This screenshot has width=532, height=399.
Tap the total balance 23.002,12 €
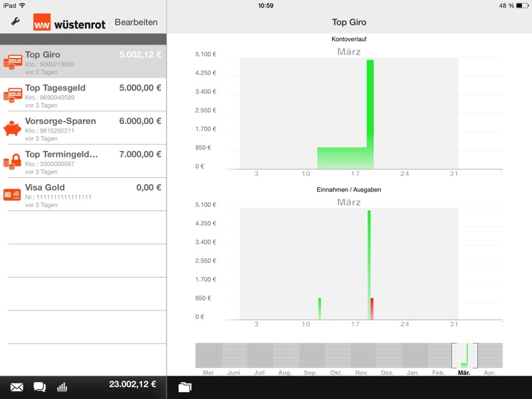(x=133, y=384)
